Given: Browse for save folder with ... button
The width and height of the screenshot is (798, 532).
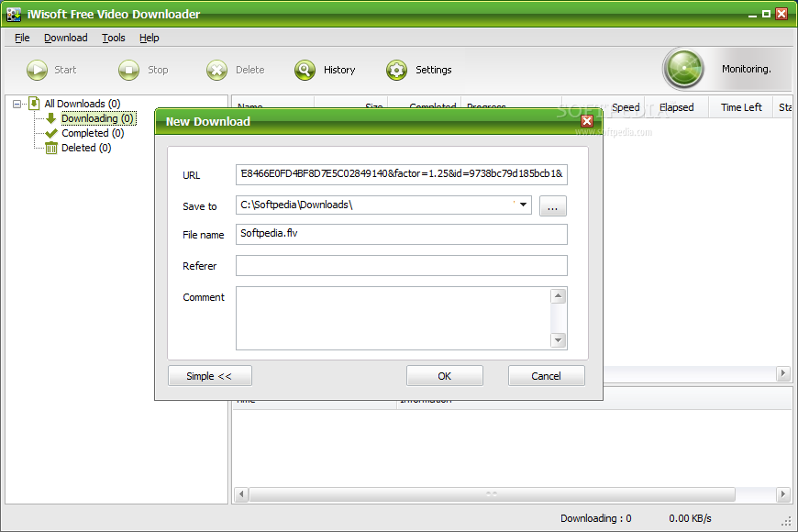Looking at the screenshot, I should [x=553, y=205].
